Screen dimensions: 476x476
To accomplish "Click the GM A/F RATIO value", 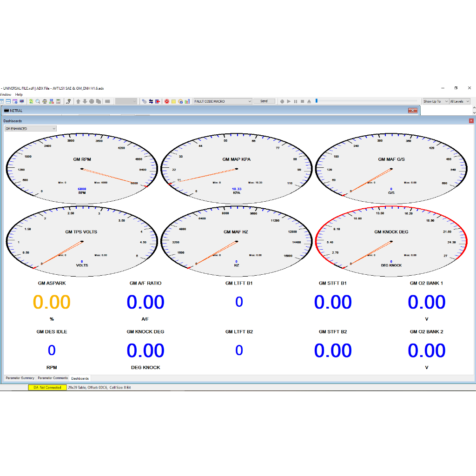I will tap(145, 302).
